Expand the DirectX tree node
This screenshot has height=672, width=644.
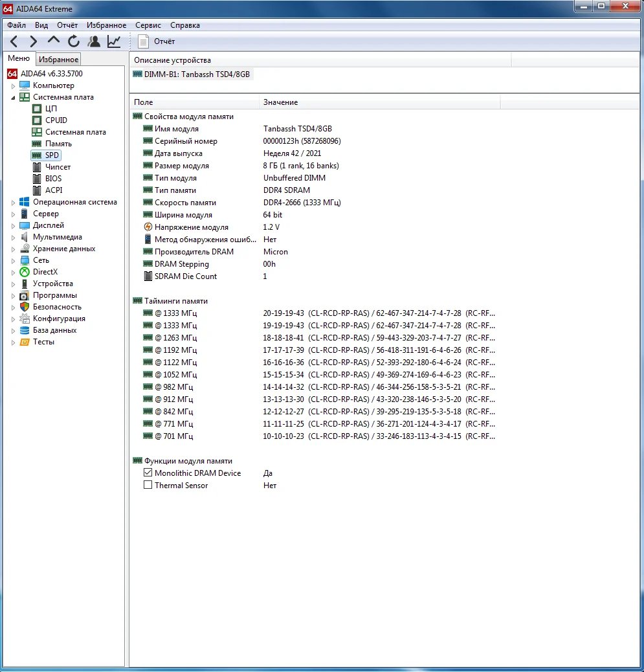[x=14, y=273]
